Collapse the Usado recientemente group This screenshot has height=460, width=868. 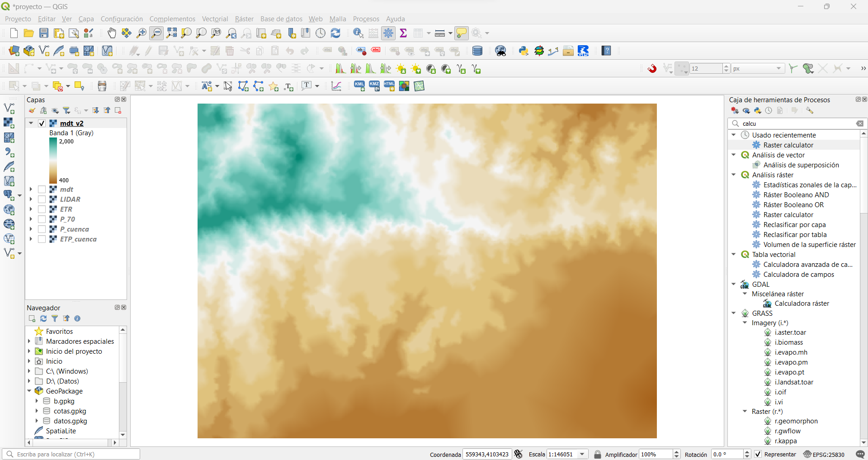point(733,135)
